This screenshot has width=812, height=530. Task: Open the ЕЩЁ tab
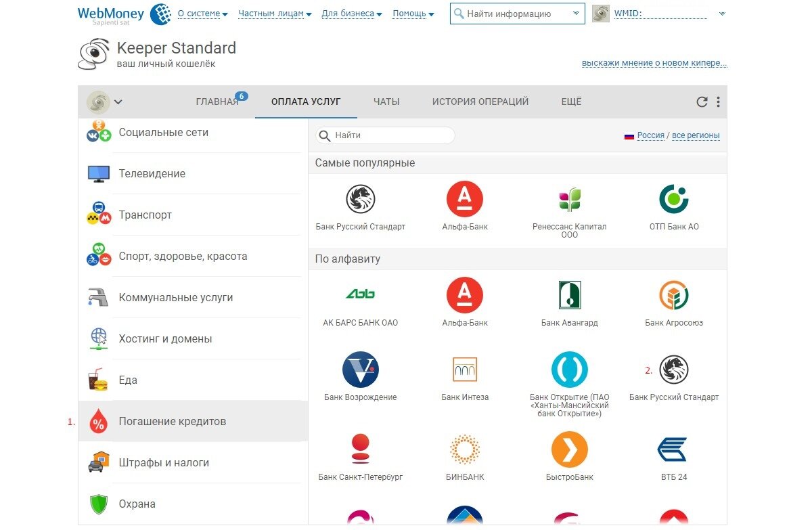[x=571, y=102]
